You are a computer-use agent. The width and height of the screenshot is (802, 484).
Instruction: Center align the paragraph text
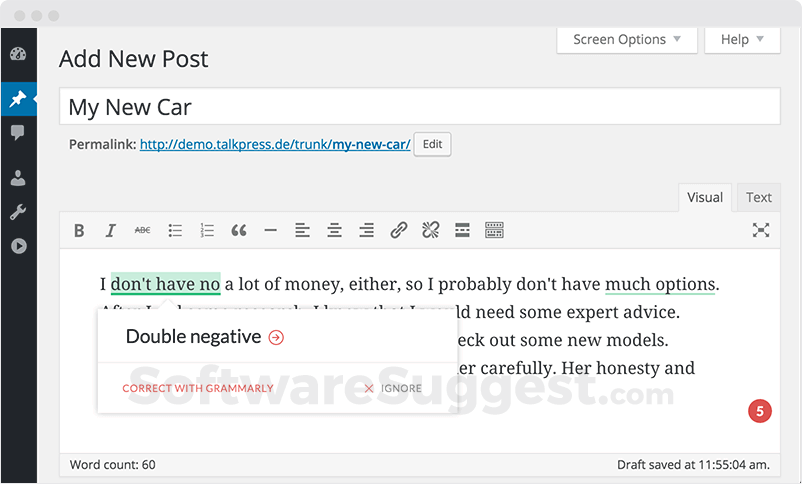(x=334, y=231)
